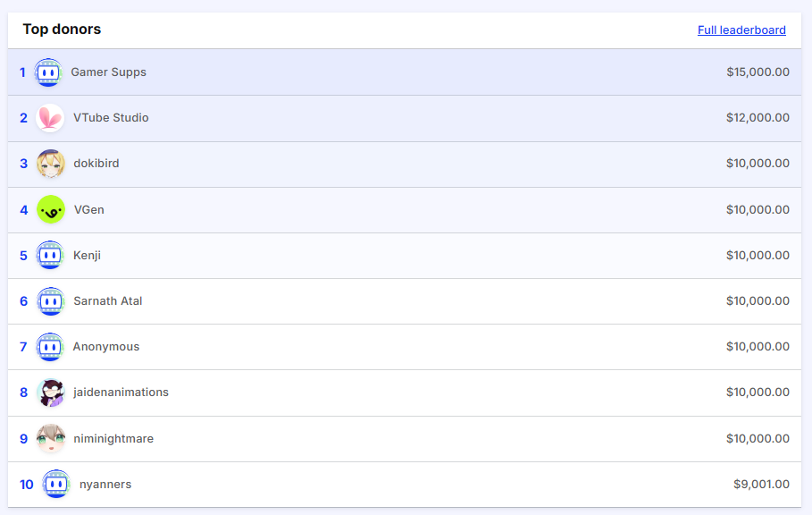Click niminightmare avatar image
Screen dimensions: 812x515
(x=51, y=438)
